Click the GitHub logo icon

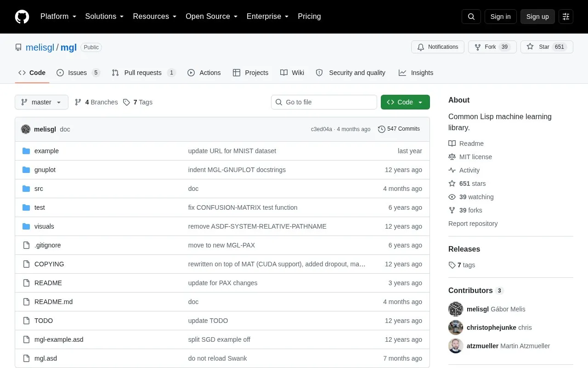point(22,17)
